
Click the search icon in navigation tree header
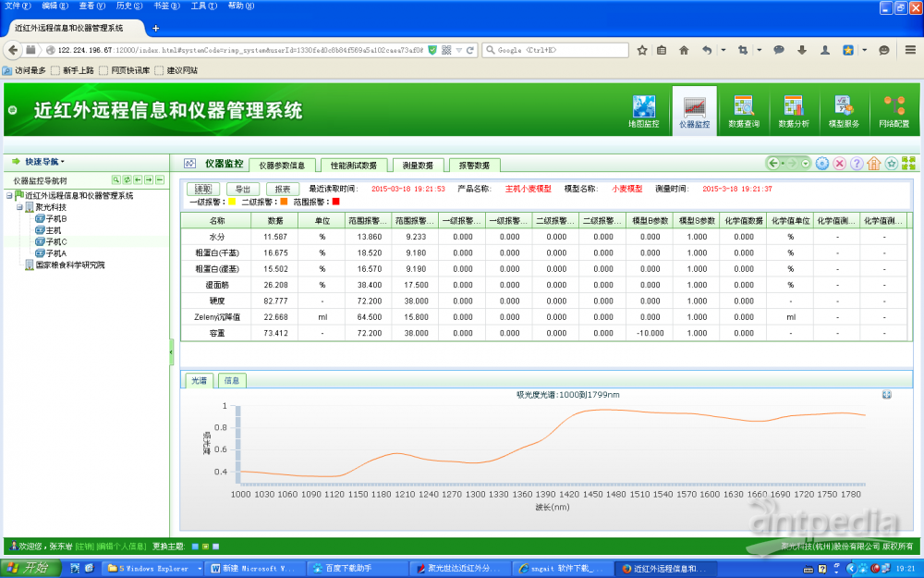click(x=116, y=179)
